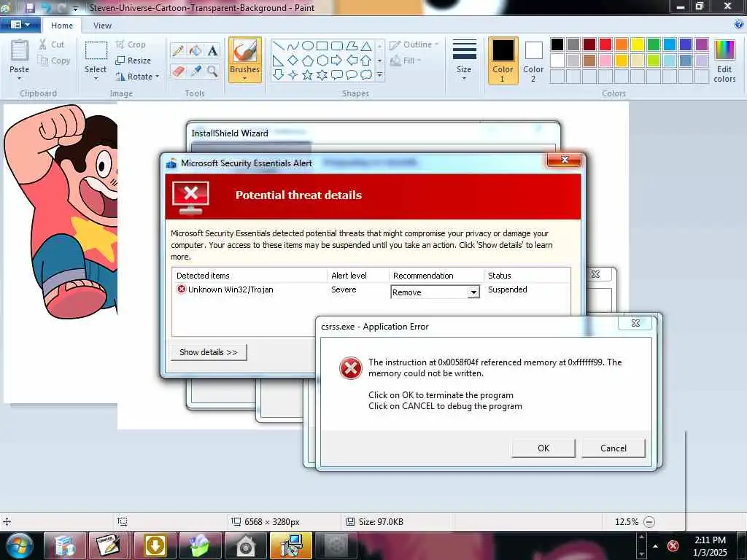This screenshot has width=747, height=560.
Task: Click Cancel in csrss.exe error dialog
Action: point(613,448)
